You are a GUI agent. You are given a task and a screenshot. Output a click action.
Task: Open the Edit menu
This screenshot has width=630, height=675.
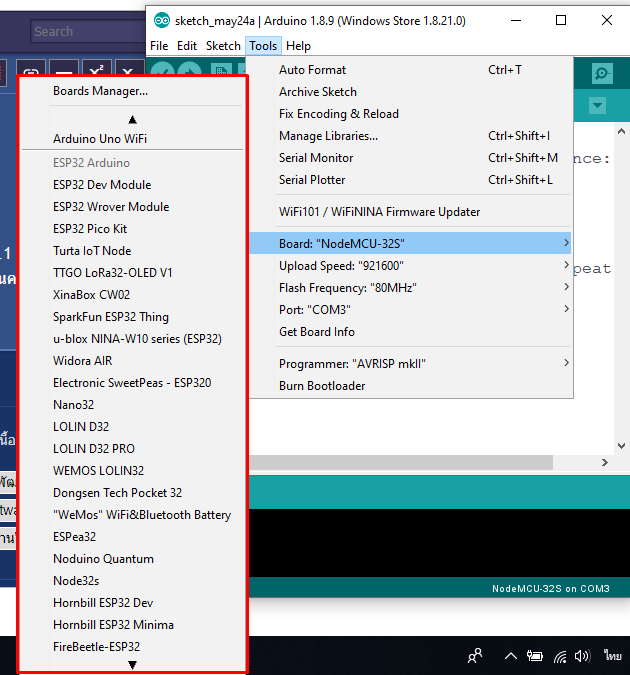186,46
